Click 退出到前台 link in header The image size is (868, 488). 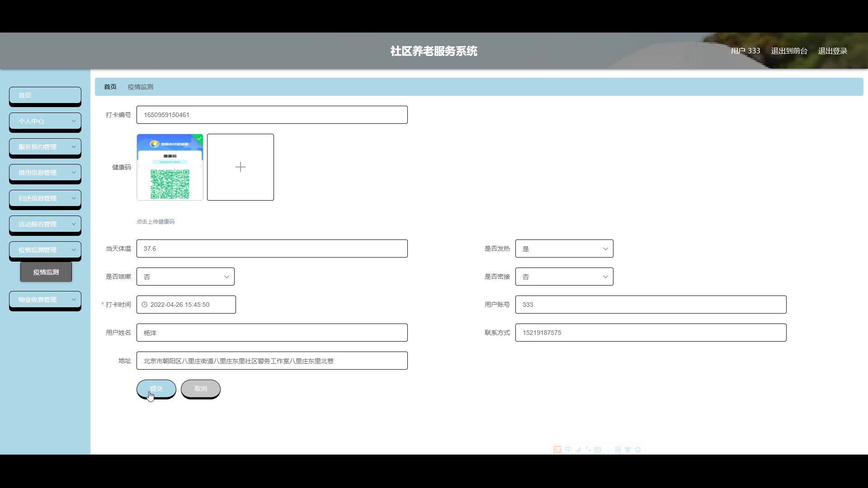(x=789, y=51)
